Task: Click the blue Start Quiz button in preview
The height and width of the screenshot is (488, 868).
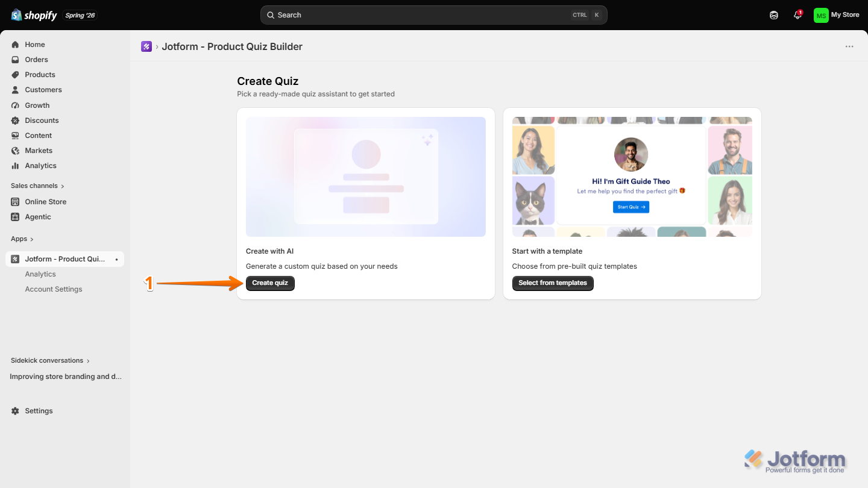Action: (x=631, y=207)
